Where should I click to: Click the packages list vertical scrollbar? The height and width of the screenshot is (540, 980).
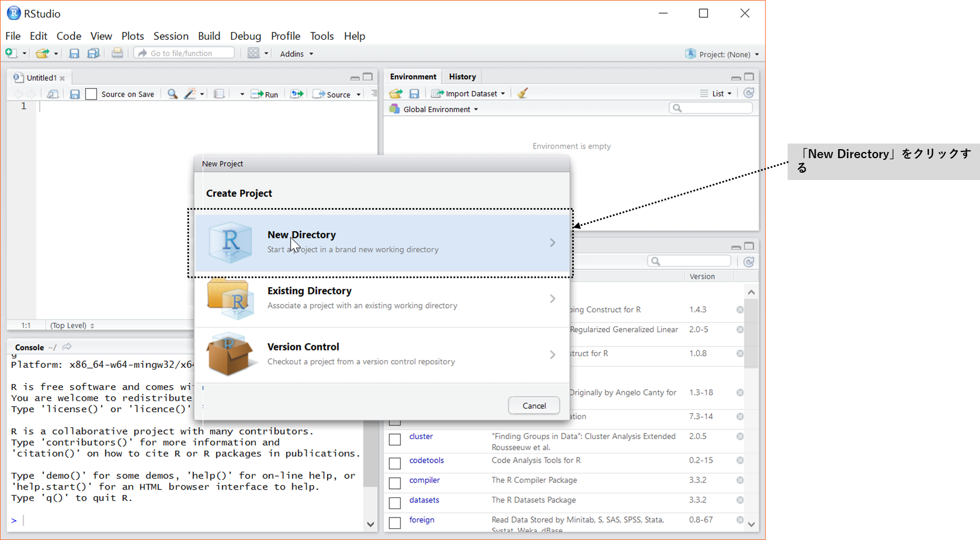751,336
